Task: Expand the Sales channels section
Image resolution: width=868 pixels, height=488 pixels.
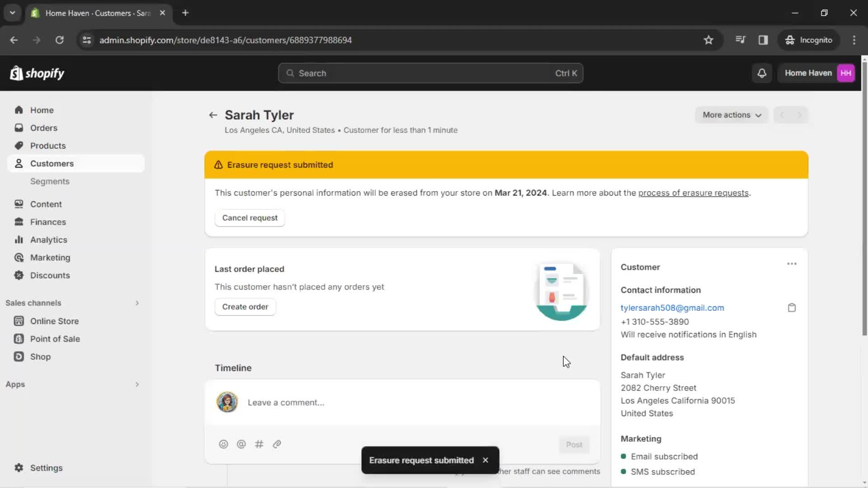Action: point(137,303)
